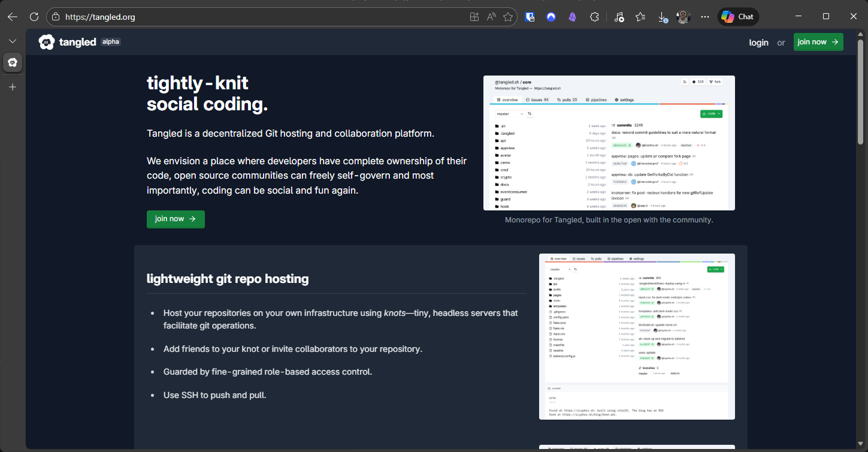Click the page's vertical scrollbar thumb
Image resolution: width=868 pixels, height=452 pixels.
pos(860,93)
